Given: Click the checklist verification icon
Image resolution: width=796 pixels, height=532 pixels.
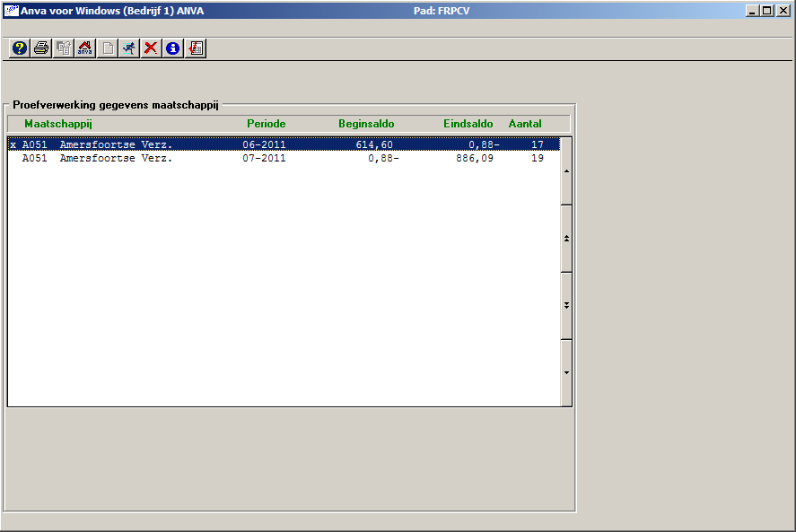Looking at the screenshot, I should tap(196, 48).
